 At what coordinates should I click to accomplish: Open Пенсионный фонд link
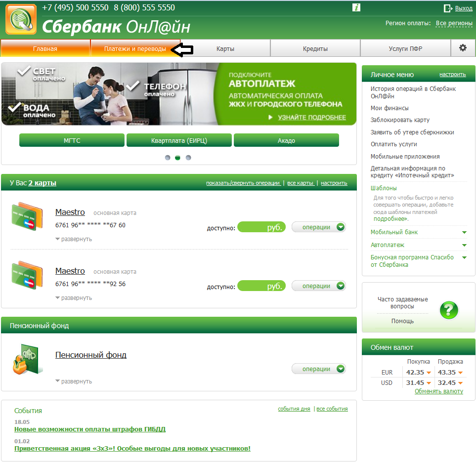(x=91, y=355)
